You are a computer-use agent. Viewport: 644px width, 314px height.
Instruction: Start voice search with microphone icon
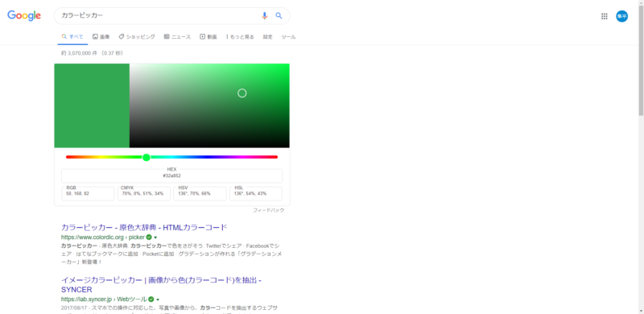(x=265, y=15)
